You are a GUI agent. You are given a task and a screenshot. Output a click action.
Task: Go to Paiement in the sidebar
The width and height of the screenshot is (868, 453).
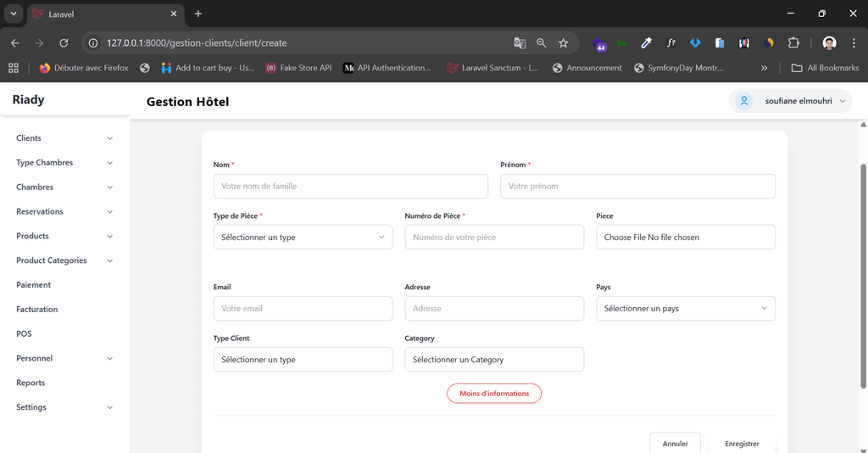(34, 285)
